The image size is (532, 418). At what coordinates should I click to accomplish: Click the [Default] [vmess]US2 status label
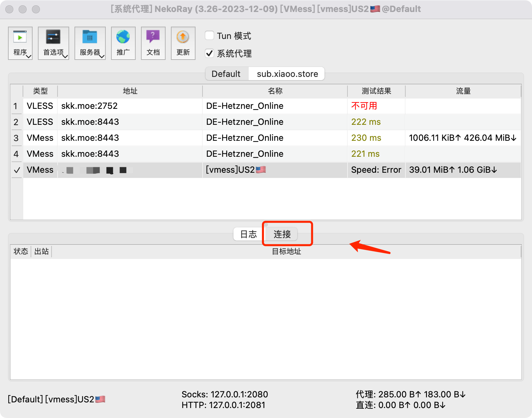[x=57, y=399]
